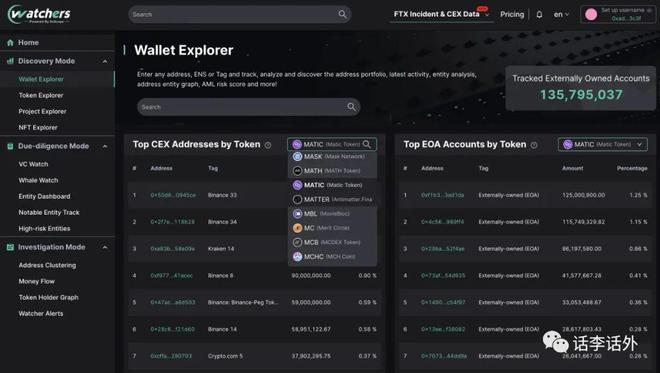The image size is (660, 373).
Task: Open Address Clustering in sidebar
Action: pos(47,265)
